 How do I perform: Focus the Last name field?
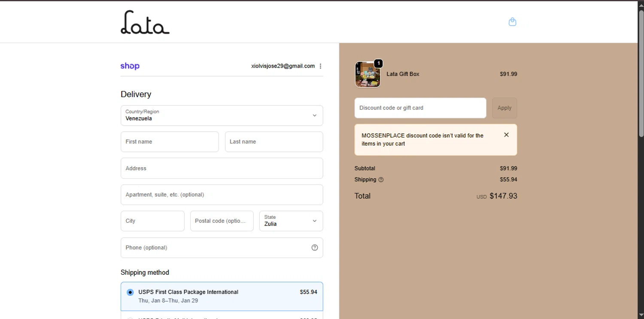(x=274, y=142)
